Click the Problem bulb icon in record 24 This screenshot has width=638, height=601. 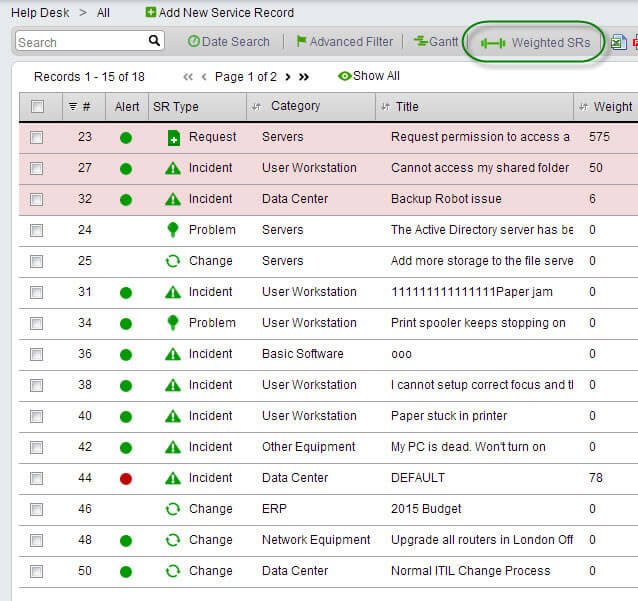click(x=173, y=230)
